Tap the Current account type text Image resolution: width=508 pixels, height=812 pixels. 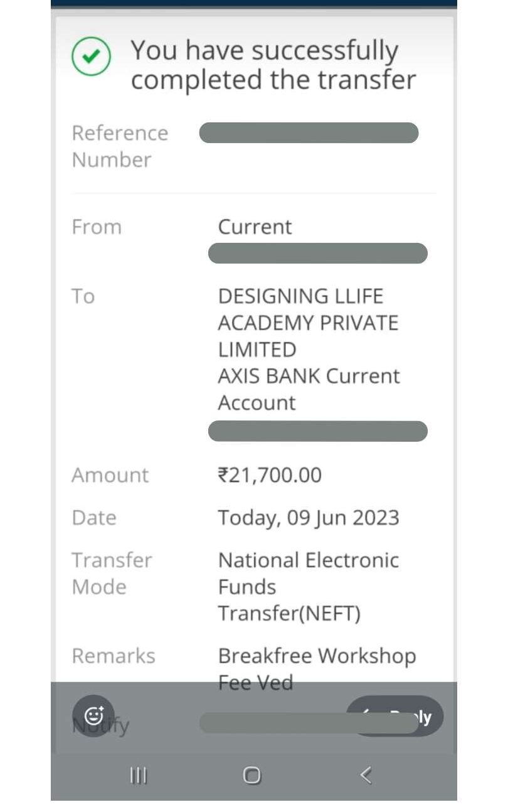click(x=255, y=227)
